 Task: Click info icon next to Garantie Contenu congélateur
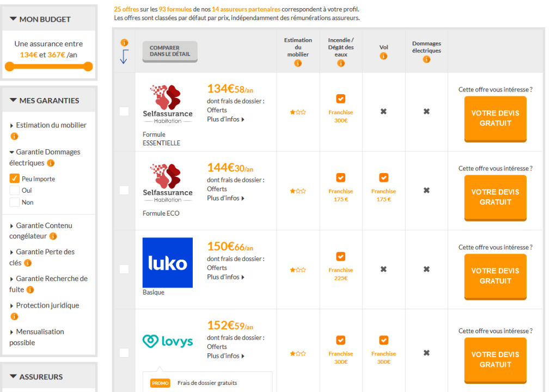click(x=53, y=236)
